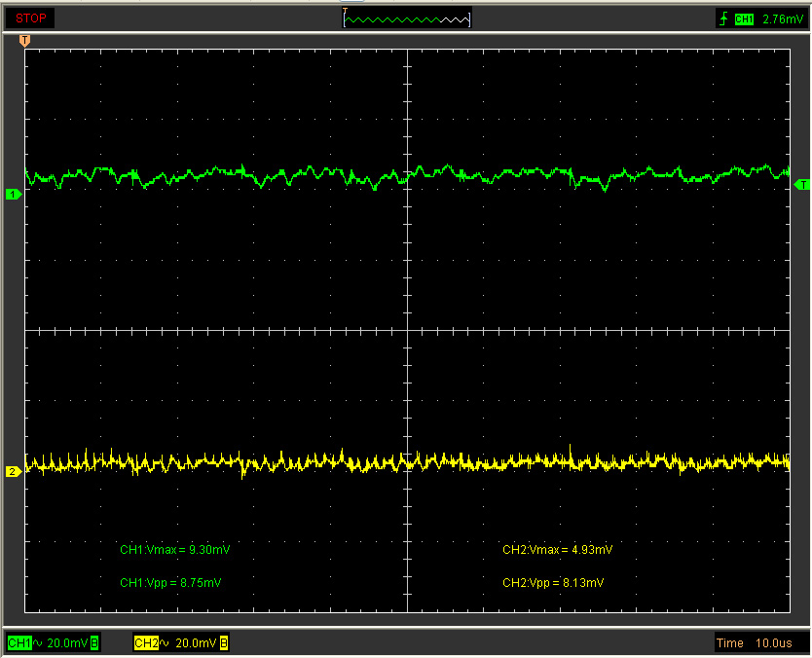Image resolution: width=812 pixels, height=658 pixels.
Task: Select the green trigger level arrow
Action: point(801,184)
